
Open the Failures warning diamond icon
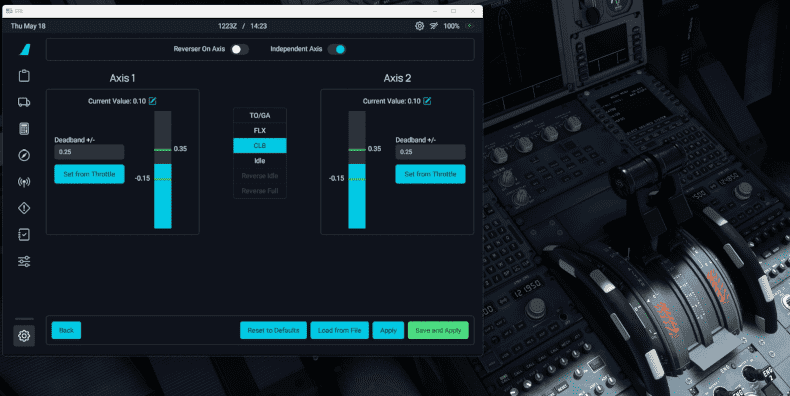coord(24,208)
